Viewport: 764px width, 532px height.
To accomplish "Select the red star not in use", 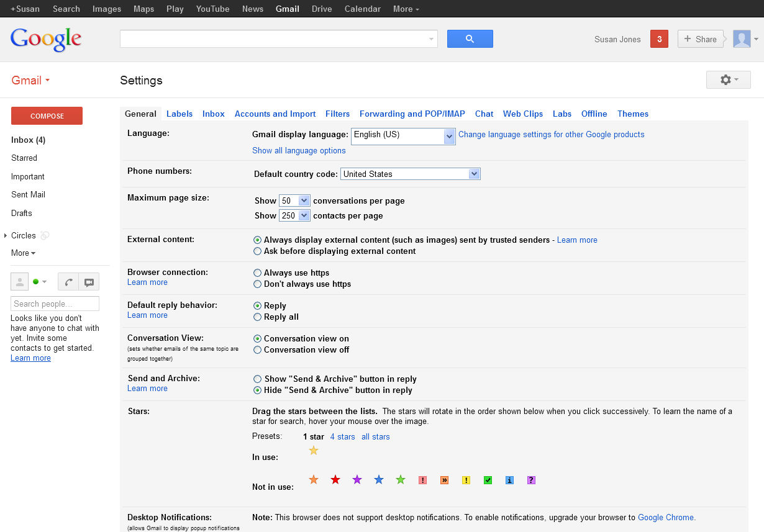I will click(x=335, y=480).
